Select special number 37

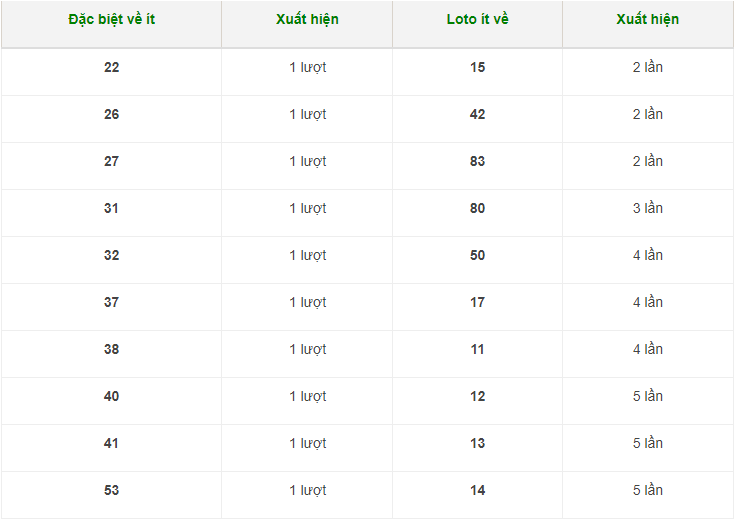(111, 302)
